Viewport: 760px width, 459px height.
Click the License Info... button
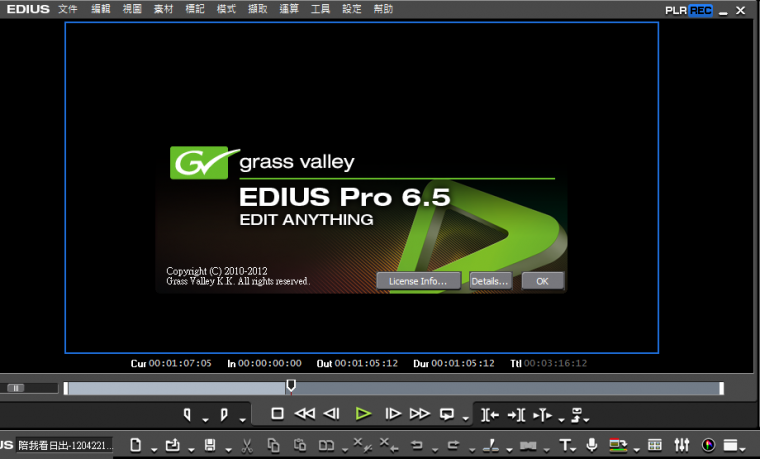[418, 281]
